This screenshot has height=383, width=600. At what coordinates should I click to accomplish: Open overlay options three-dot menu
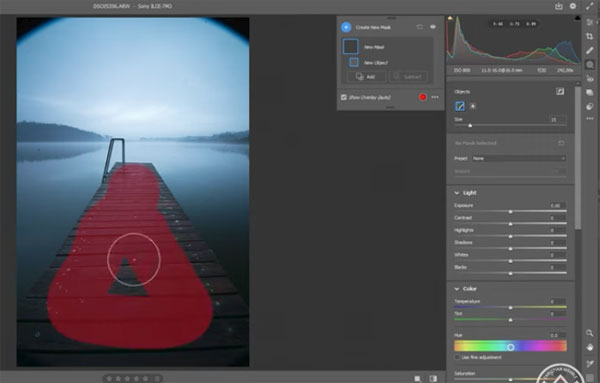click(435, 97)
